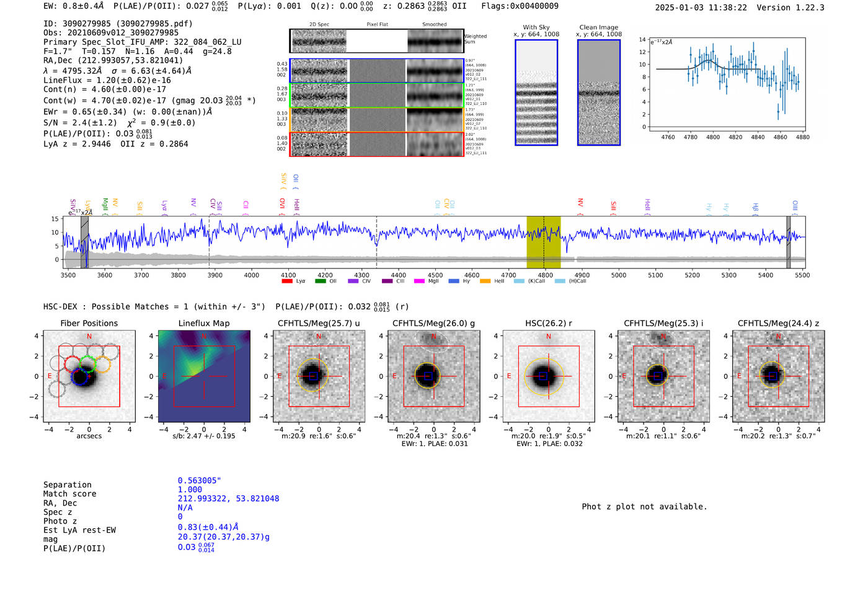Image resolution: width=868 pixels, height=591 pixels.
Task: Click the green OII legend swatch
Action: [320, 281]
